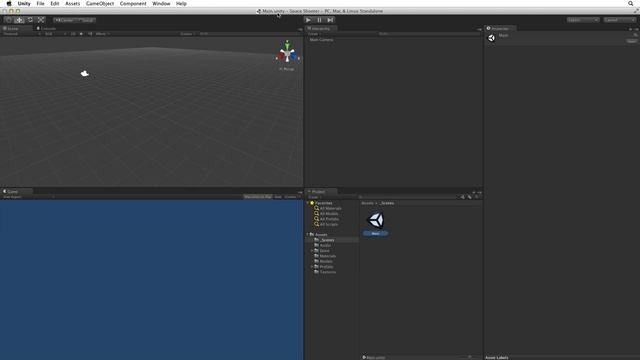The image size is (640, 360).
Task: Start Play mode with the Play button
Action: (x=309, y=20)
